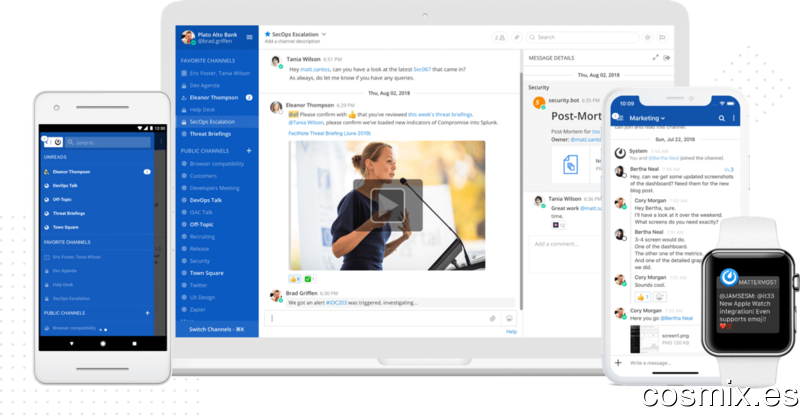Click Add a channel description text

click(292, 41)
